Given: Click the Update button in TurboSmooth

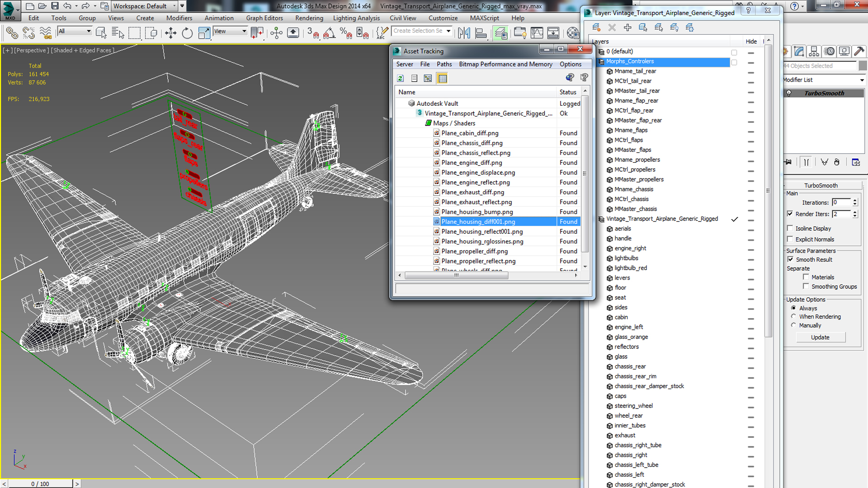Looking at the screenshot, I should (x=820, y=337).
